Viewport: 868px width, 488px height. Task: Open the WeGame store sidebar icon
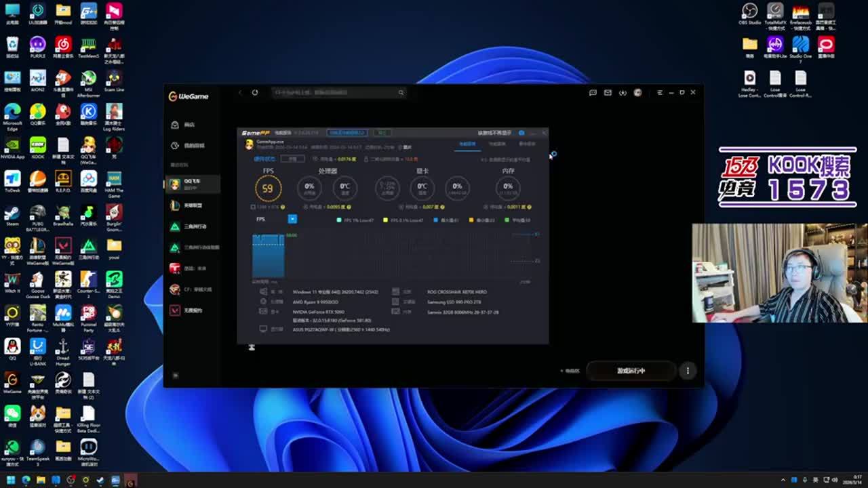coord(175,125)
